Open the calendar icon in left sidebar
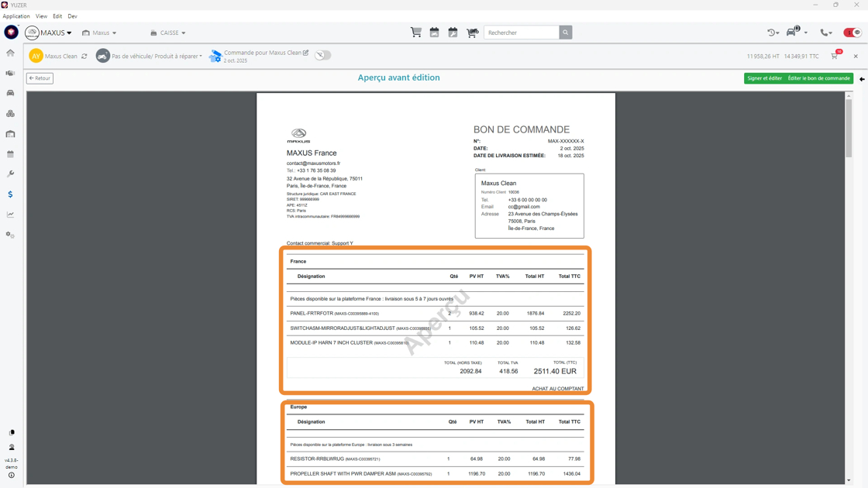Screen dimensions: 868x488 click(x=10, y=154)
